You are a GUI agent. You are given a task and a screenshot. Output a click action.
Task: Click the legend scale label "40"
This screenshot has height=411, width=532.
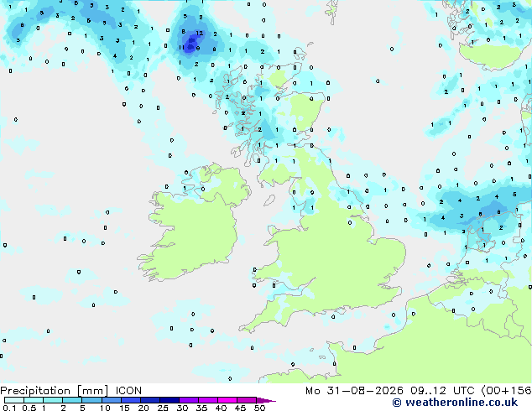click(221, 408)
